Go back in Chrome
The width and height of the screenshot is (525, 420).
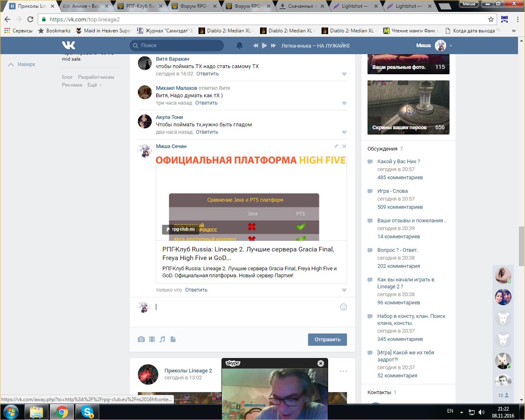[7, 19]
